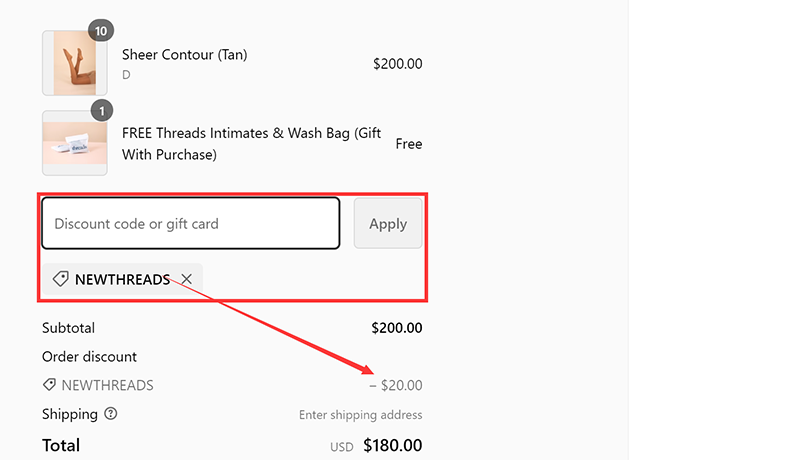Image resolution: width=800 pixels, height=460 pixels.
Task: Click the Subtotal $200.00 amount
Action: (x=396, y=328)
